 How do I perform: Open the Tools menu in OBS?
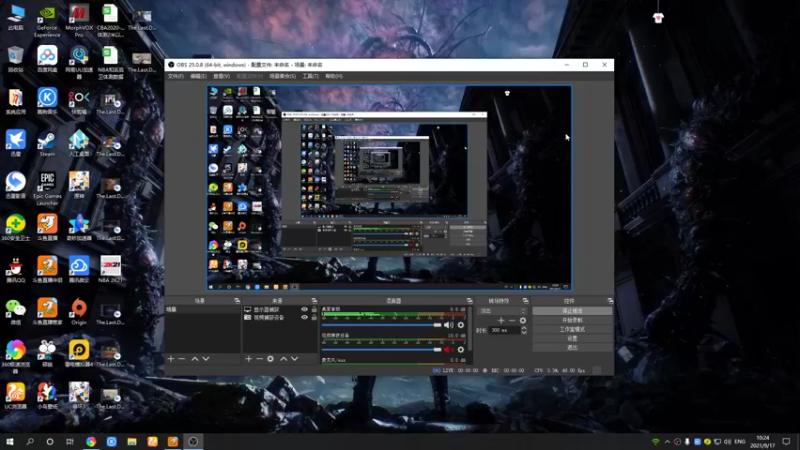tap(310, 76)
